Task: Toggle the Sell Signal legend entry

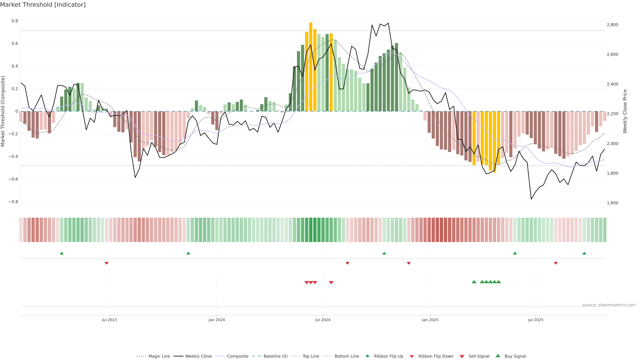Action: (x=479, y=356)
